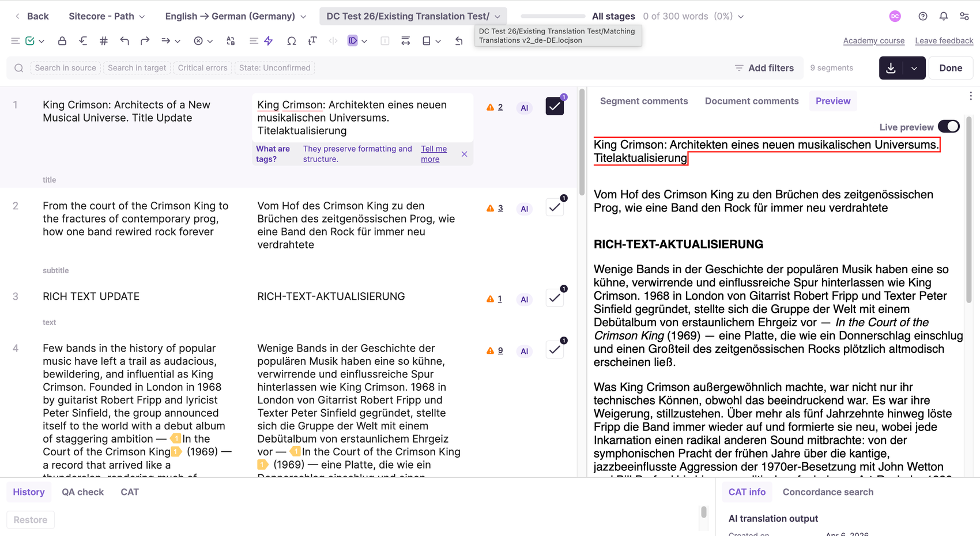This screenshot has width=980, height=536.
Task: Open the English → German (Germany) language dropdown
Action: click(x=236, y=16)
